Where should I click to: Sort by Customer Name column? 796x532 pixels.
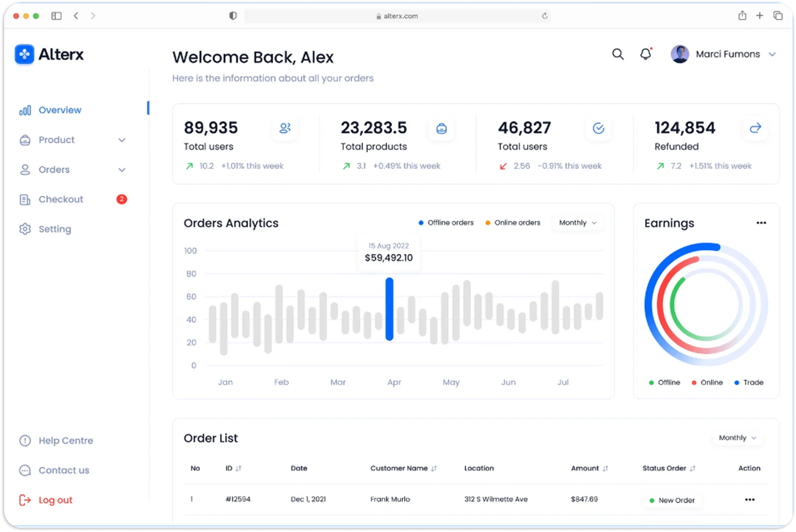click(x=434, y=468)
